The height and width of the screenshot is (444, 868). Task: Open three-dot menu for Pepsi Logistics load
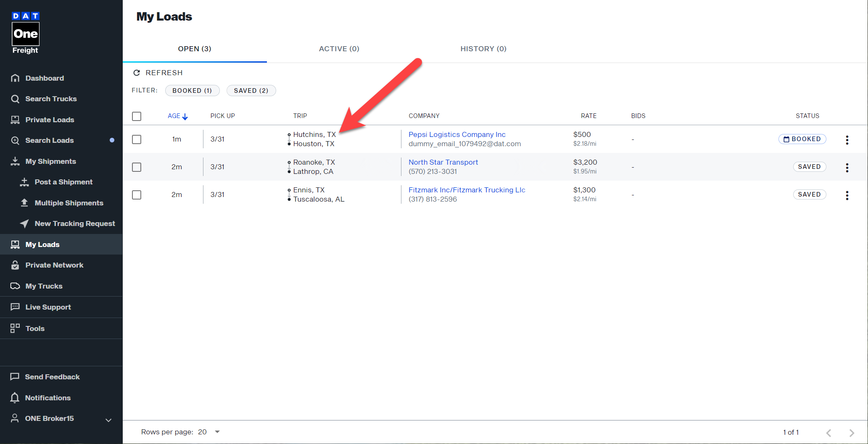coord(847,139)
